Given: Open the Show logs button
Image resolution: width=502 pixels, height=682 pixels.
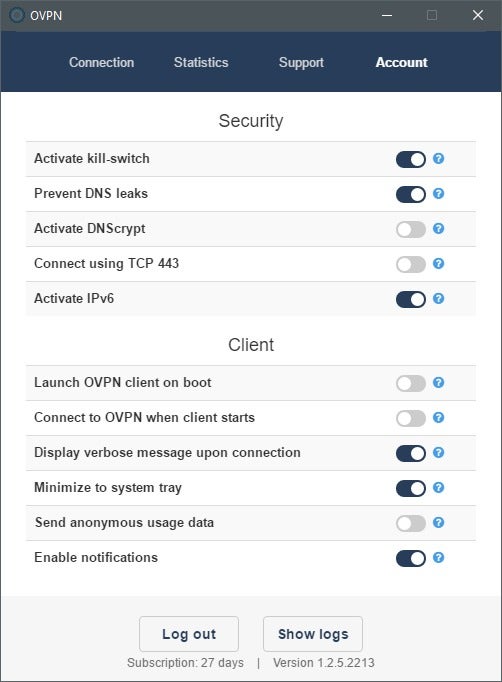Looking at the screenshot, I should pyautogui.click(x=313, y=634).
